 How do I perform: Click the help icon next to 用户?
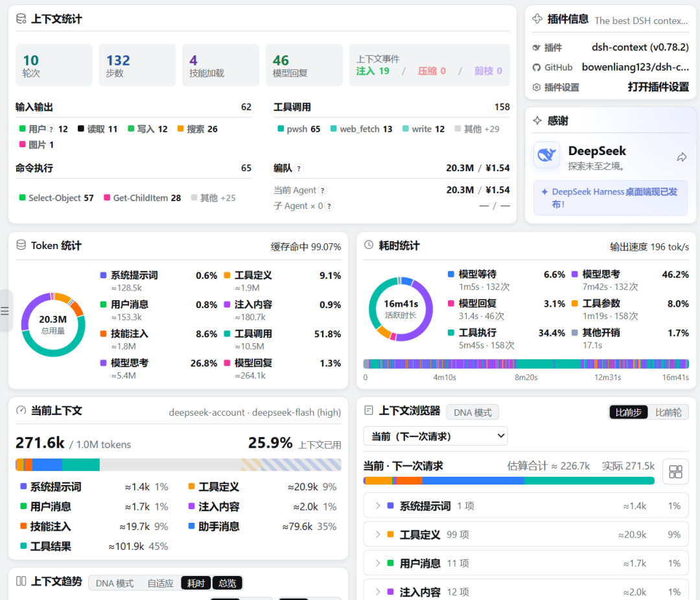(x=51, y=129)
